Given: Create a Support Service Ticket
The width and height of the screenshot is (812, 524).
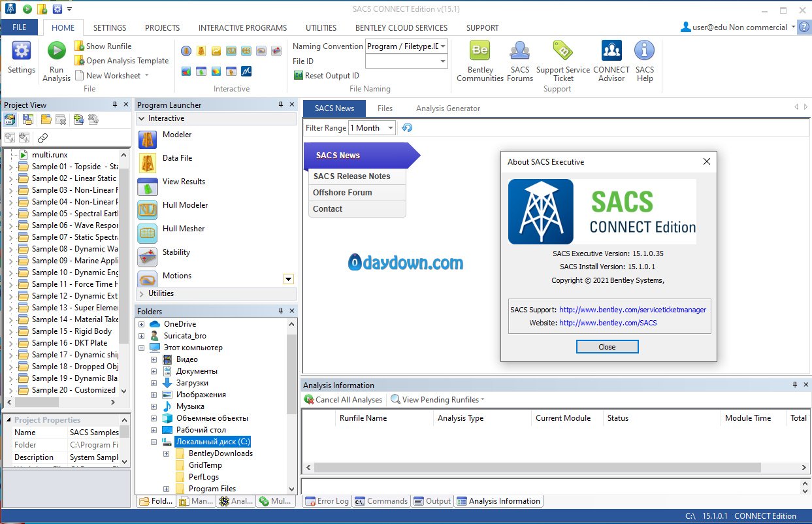Looking at the screenshot, I should 563,61.
